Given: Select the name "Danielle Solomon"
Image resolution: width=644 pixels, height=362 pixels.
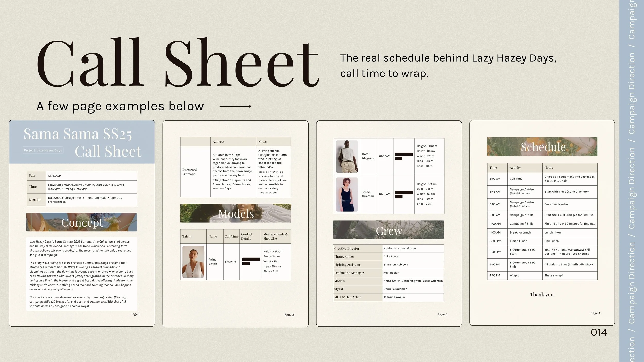Looking at the screenshot, I should (x=395, y=289).
